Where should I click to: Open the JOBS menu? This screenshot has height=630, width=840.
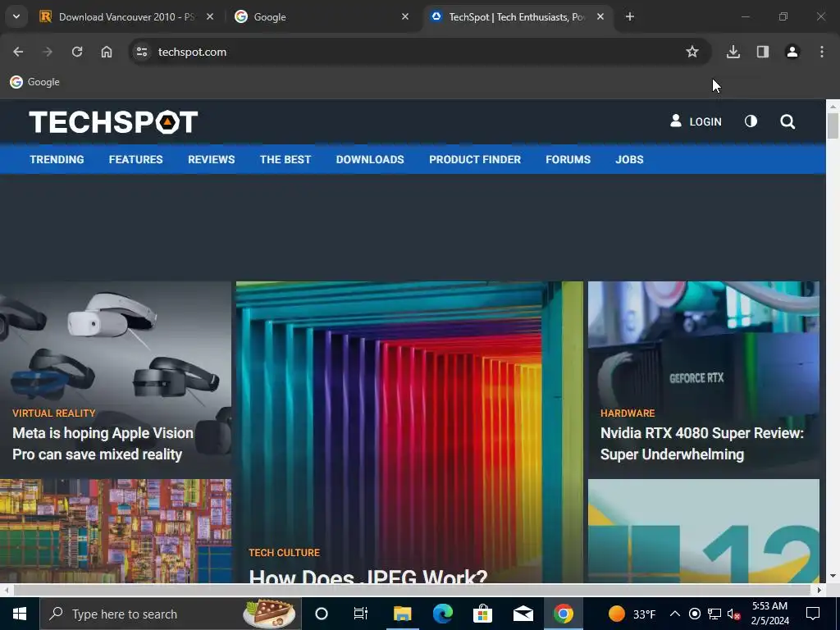click(629, 160)
